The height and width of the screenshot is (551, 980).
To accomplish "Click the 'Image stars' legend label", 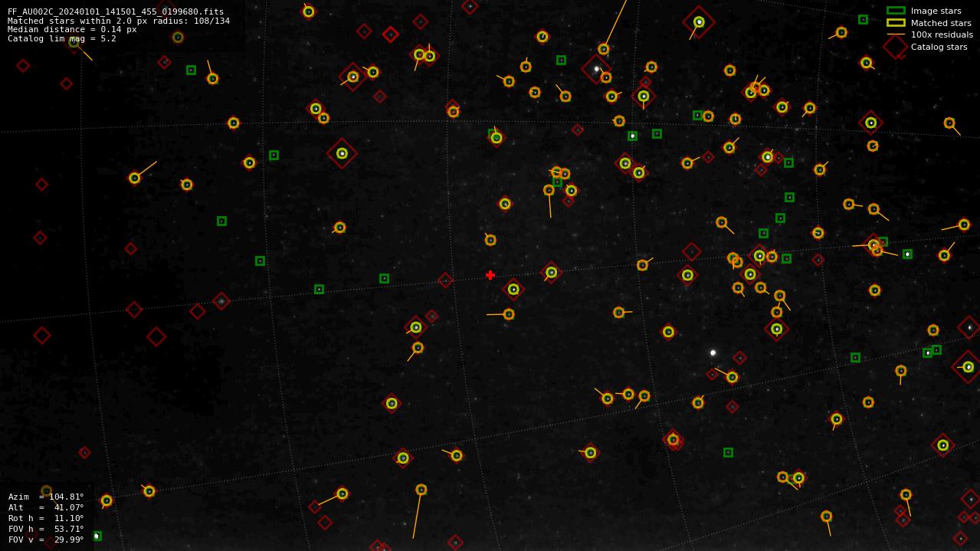I will (936, 11).
